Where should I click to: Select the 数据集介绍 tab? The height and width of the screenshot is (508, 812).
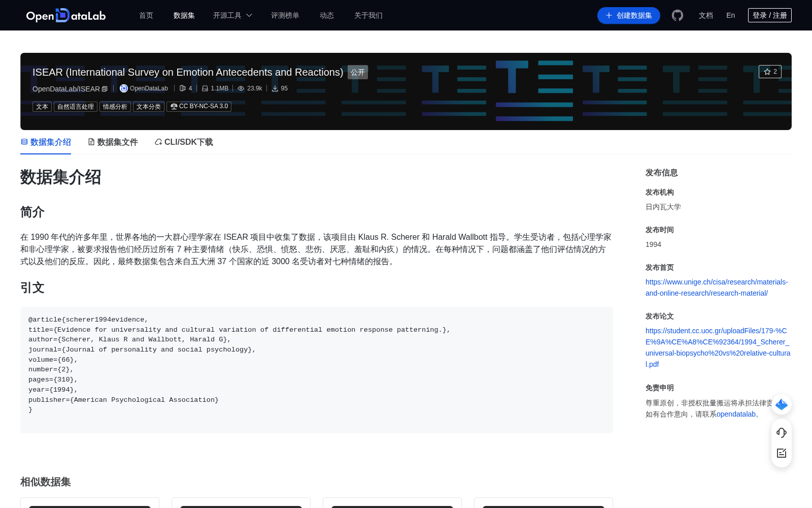coord(46,142)
